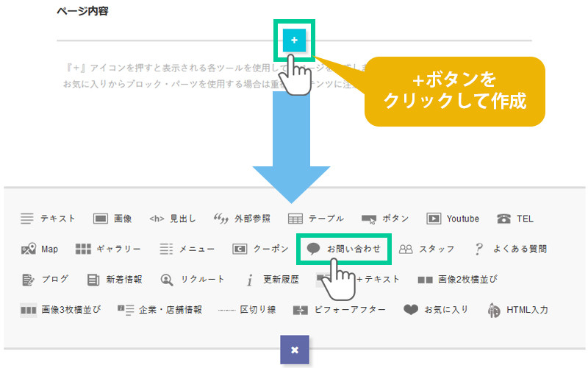Choose the HTML入力 input tool
The image size is (588, 368).
coord(517,310)
